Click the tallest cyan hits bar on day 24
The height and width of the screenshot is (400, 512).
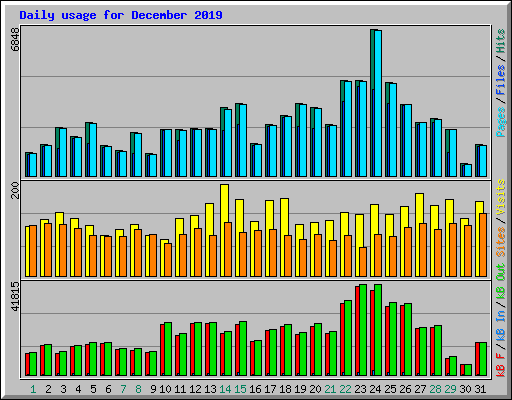378,103
